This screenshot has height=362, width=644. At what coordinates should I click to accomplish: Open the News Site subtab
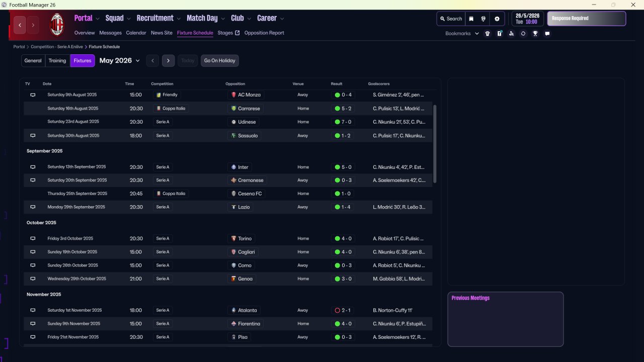[x=162, y=33]
